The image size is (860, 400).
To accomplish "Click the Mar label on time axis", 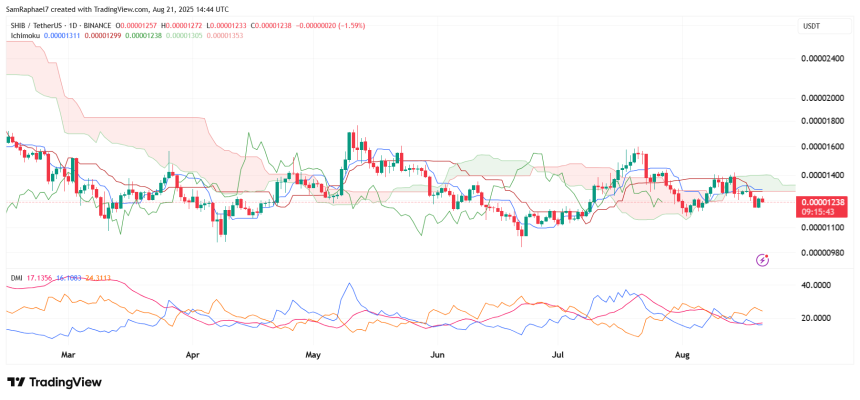I will click(x=68, y=355).
